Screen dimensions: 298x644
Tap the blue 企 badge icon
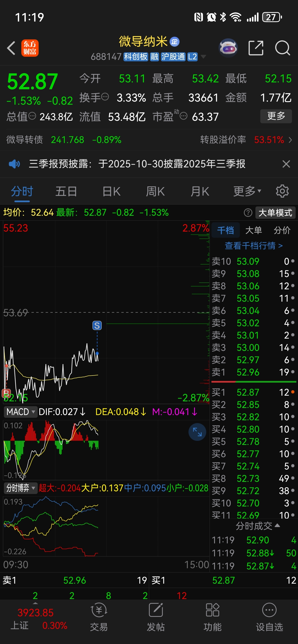pos(174,42)
